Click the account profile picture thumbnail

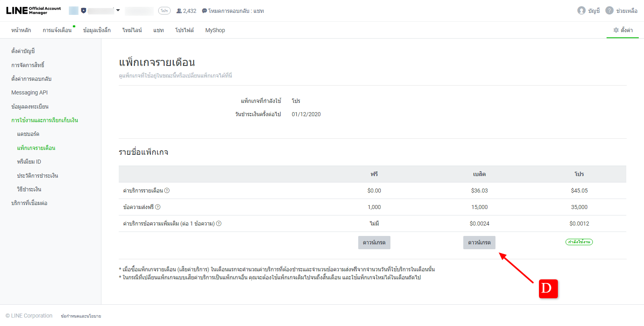click(x=74, y=10)
